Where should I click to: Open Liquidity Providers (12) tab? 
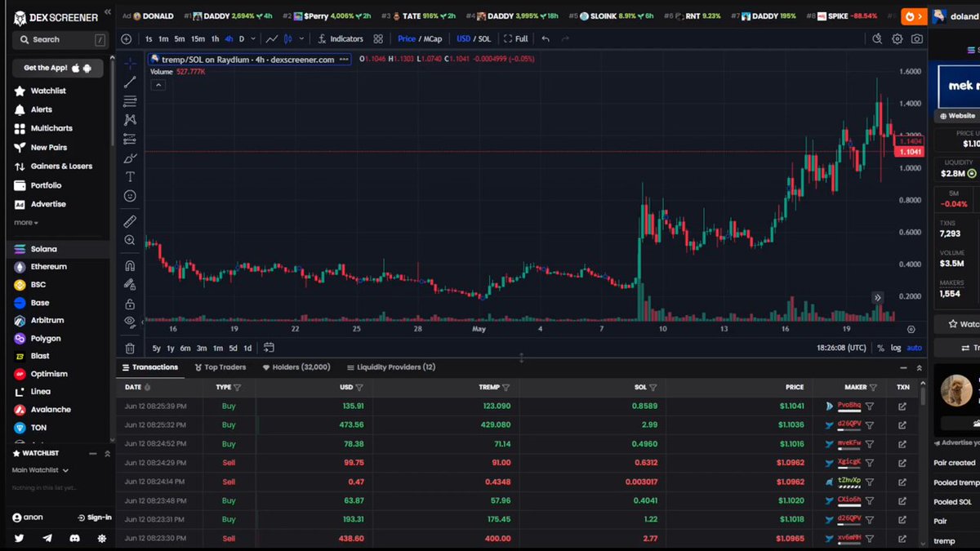pyautogui.click(x=391, y=367)
